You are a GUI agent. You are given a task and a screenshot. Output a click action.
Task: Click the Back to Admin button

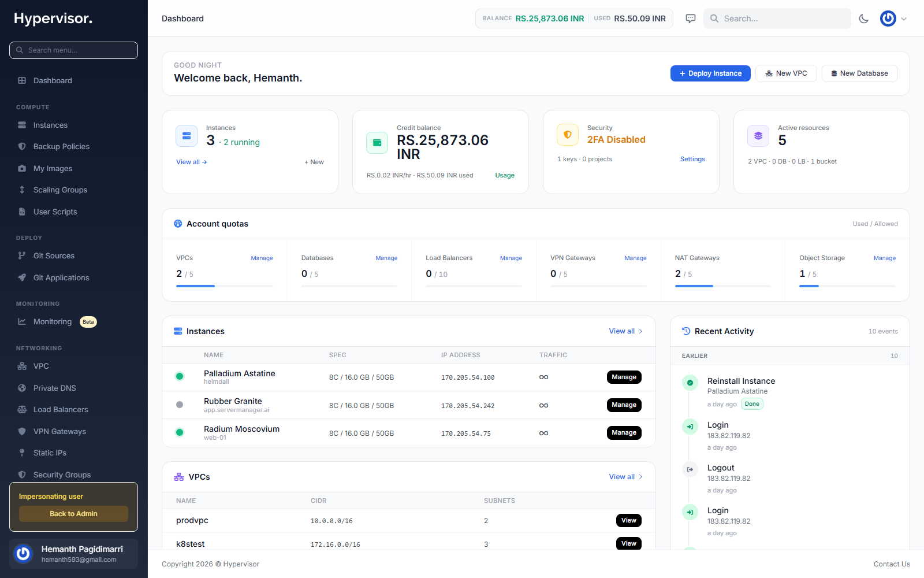click(73, 514)
